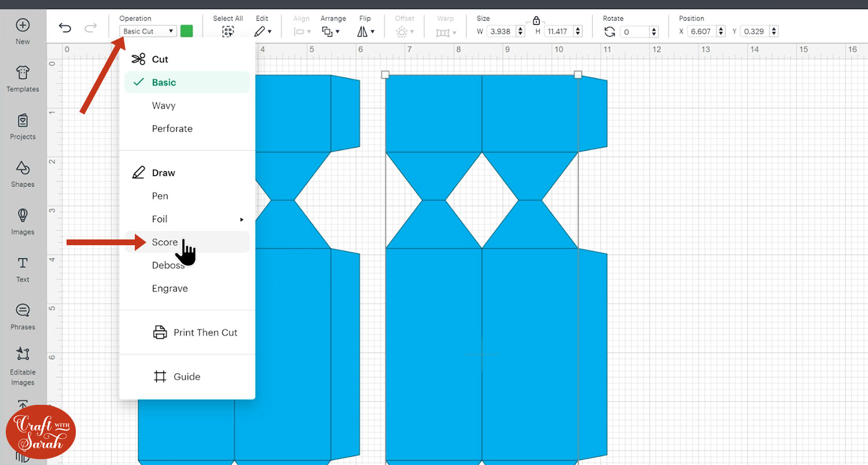Click the Select All icon
The width and height of the screenshot is (868, 465).
[228, 32]
